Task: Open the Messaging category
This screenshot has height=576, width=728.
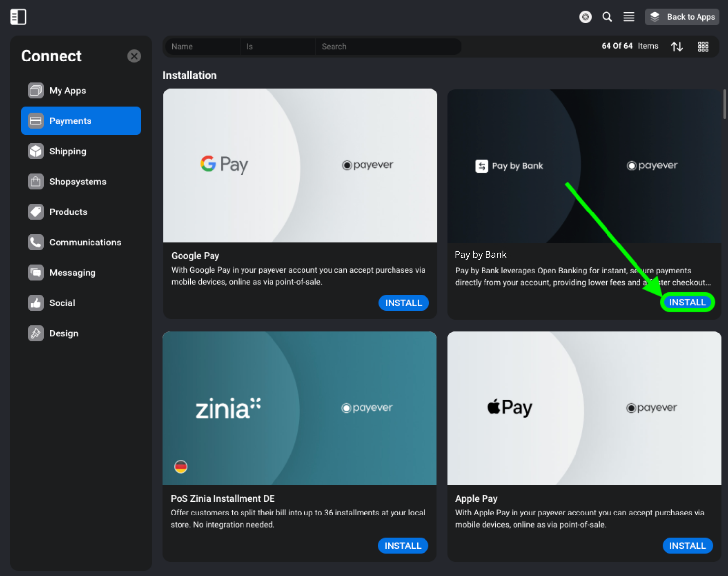Action: [x=81, y=273]
